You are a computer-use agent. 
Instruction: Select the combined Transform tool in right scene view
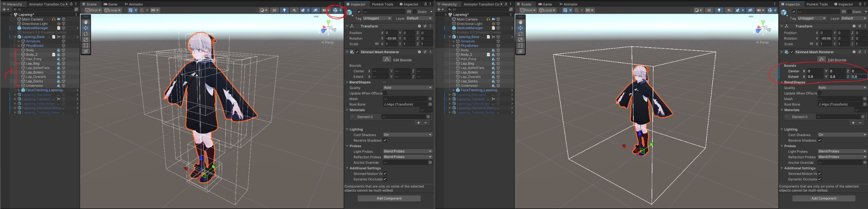(x=520, y=51)
